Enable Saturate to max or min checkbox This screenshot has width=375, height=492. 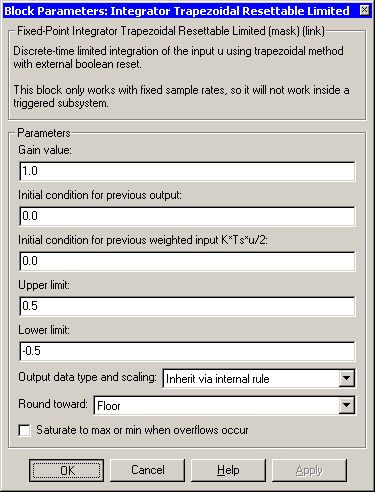pyautogui.click(x=25, y=430)
